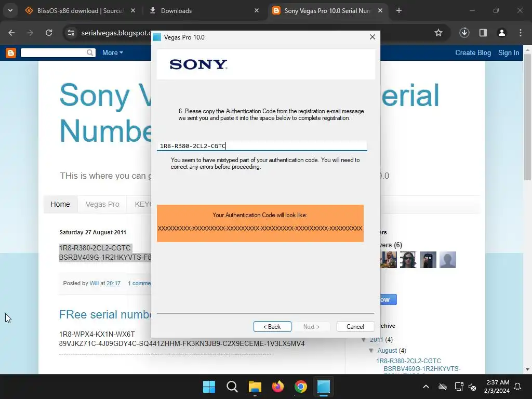Reload the Chrome page

(x=49, y=33)
